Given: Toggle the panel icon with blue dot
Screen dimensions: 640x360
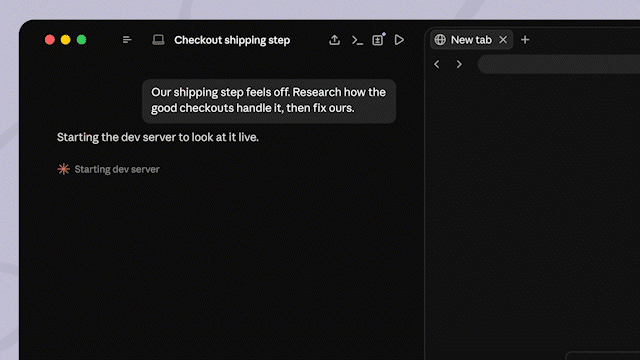Looking at the screenshot, I should pyautogui.click(x=378, y=40).
